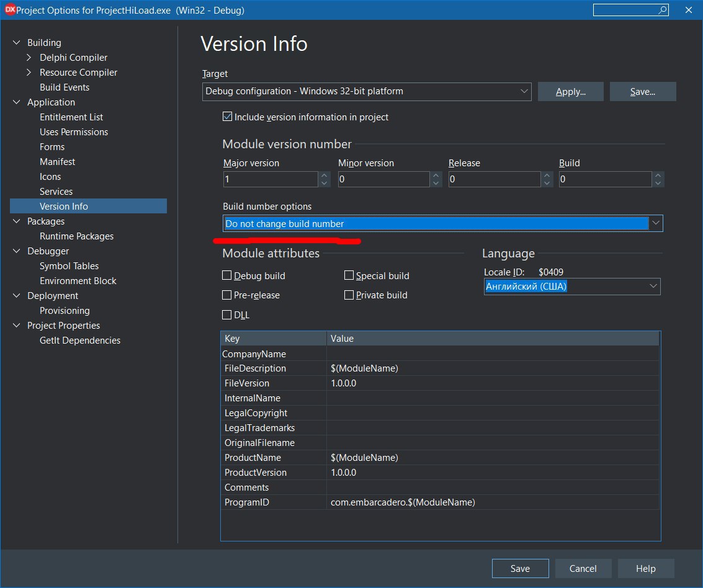Click the ProductVersion value 1.0.0.0
Image resolution: width=703 pixels, height=588 pixels.
[343, 473]
